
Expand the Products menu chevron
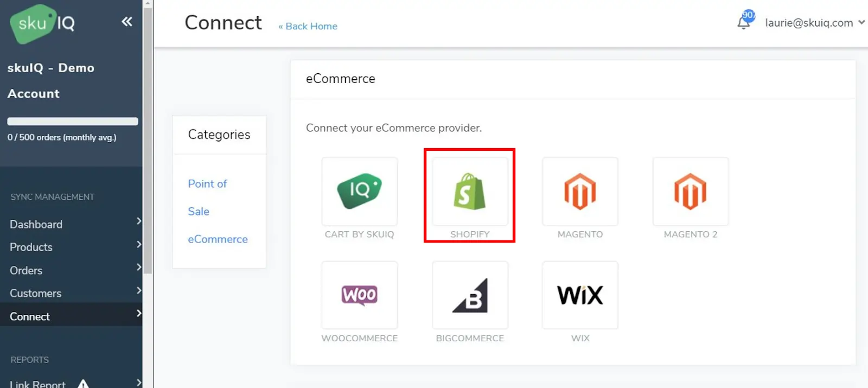tap(139, 244)
